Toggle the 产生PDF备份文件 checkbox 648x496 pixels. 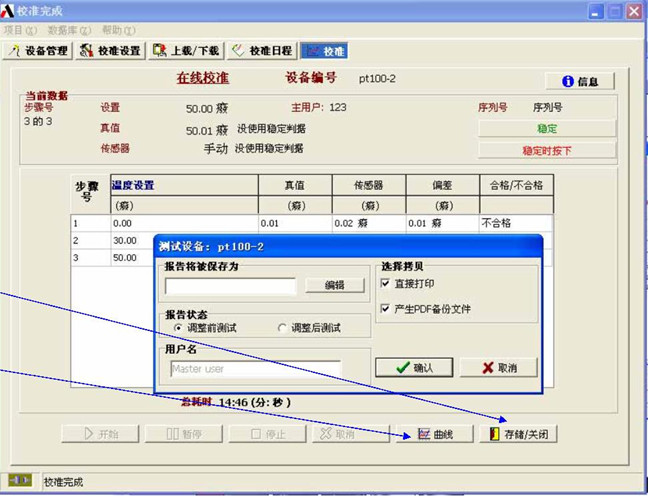[x=385, y=308]
